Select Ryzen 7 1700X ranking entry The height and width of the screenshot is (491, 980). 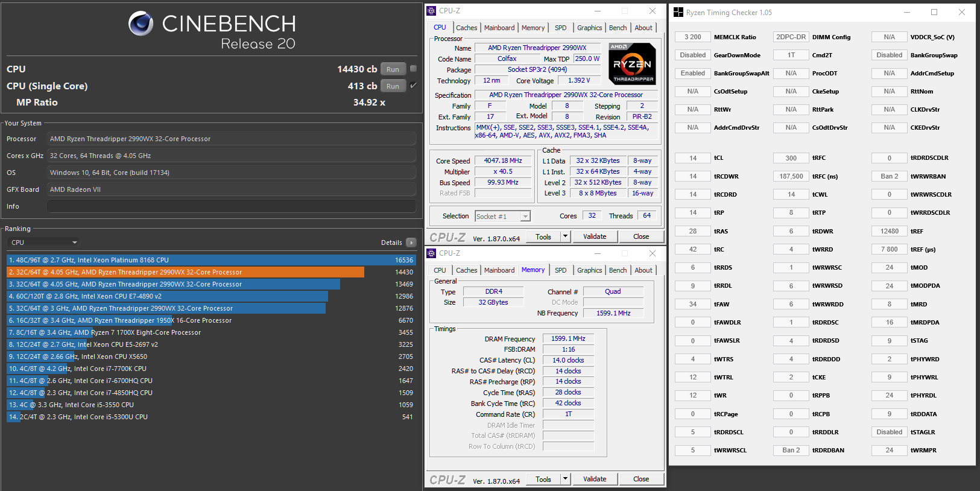click(211, 332)
